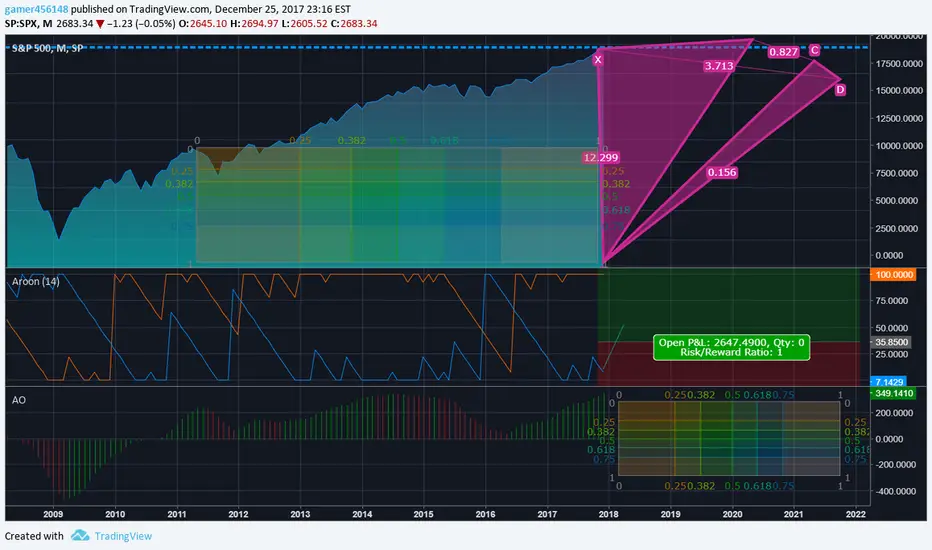Click the SP:SPX, M symbol text
The height and width of the screenshot is (550, 932).
(28, 24)
